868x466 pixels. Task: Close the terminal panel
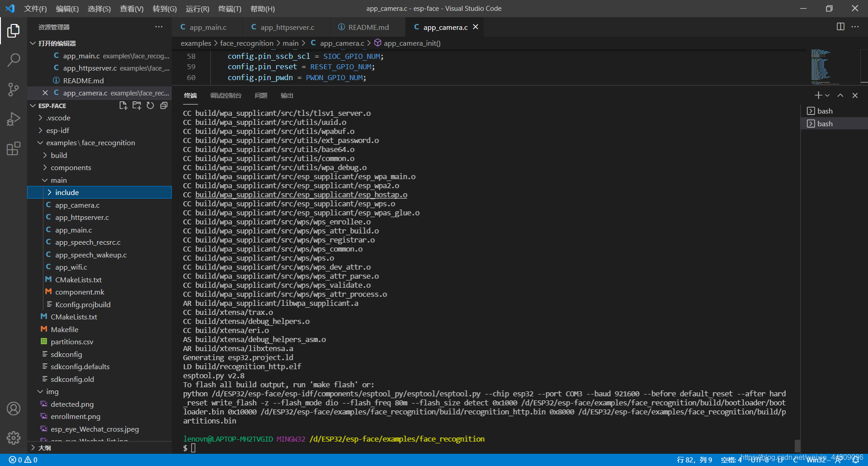tap(855, 95)
